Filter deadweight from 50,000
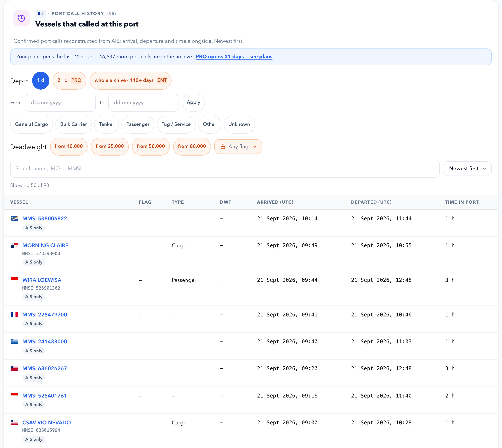This screenshot has height=448, width=502. coord(151,146)
